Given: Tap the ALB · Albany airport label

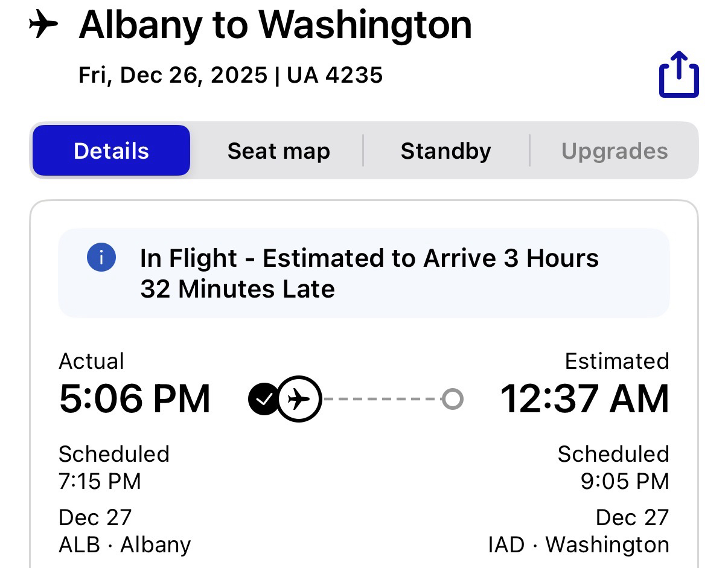Looking at the screenshot, I should [x=124, y=544].
